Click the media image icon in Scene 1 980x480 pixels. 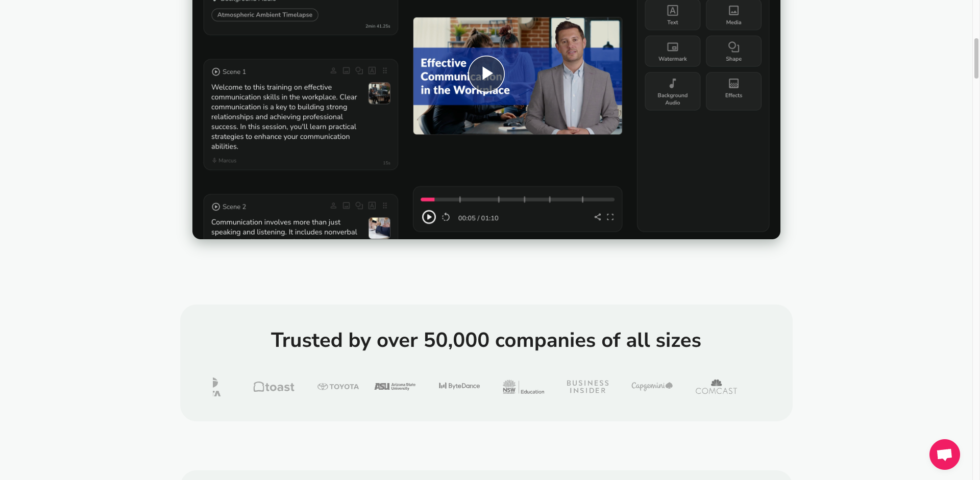pos(346,71)
